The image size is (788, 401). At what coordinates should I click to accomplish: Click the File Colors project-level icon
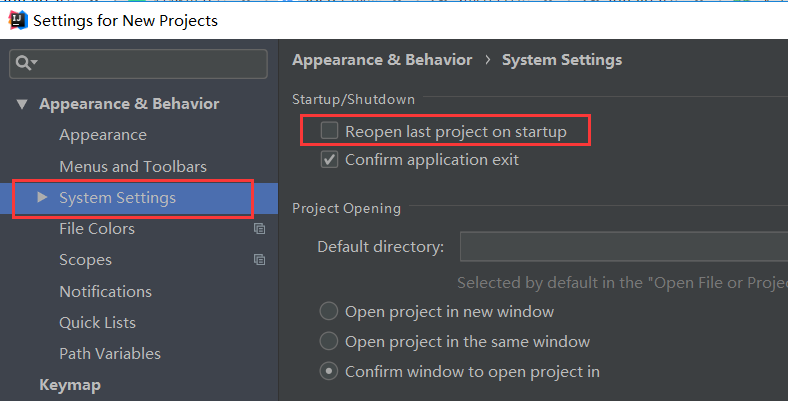tap(260, 229)
